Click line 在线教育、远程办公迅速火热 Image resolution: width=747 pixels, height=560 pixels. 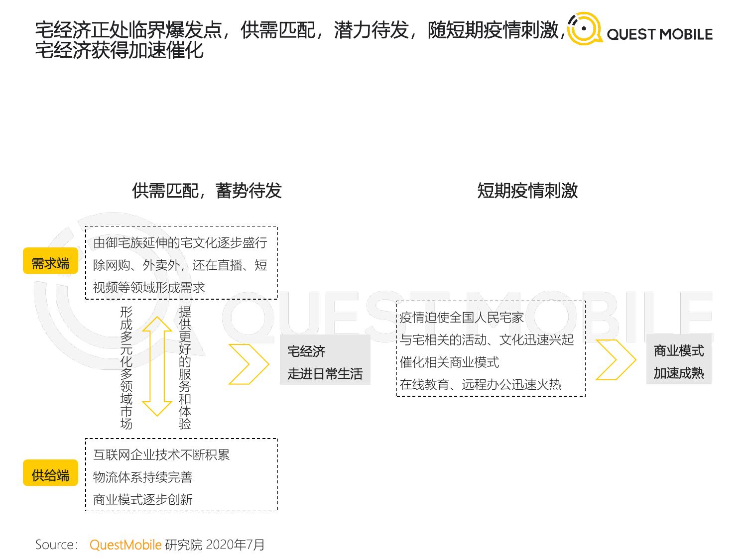[x=481, y=384]
